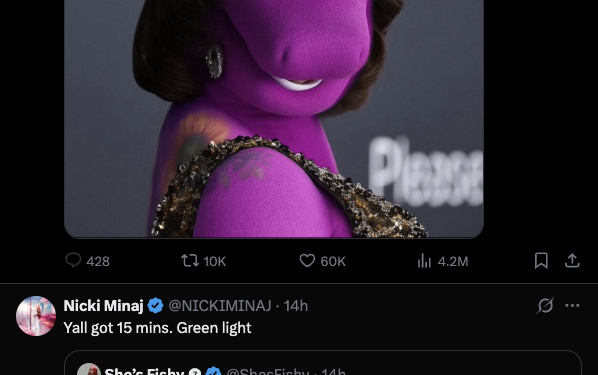The height and width of the screenshot is (375, 598).
Task: Open view analytics bar chart icon
Action: (x=424, y=261)
